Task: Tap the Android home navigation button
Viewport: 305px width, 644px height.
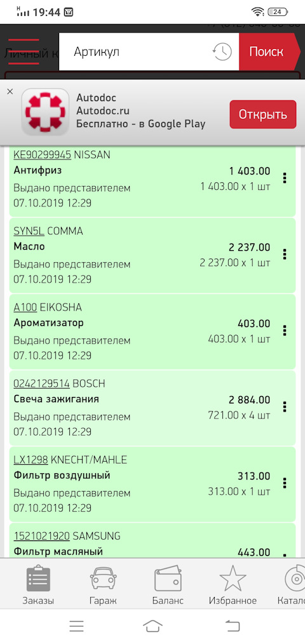Action: pos(152,626)
